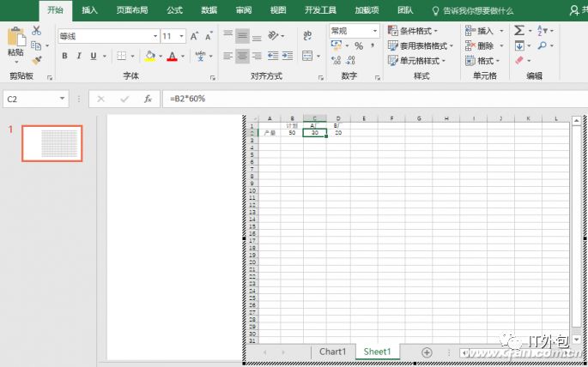This screenshot has width=588, height=367.
Task: Click the AutoSum sigma icon
Action: click(x=519, y=30)
